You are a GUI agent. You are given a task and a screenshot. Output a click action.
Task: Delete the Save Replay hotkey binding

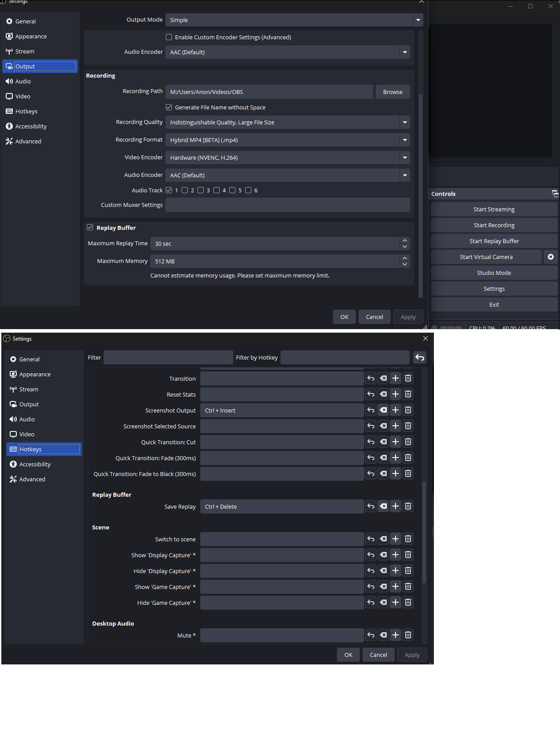coord(408,506)
